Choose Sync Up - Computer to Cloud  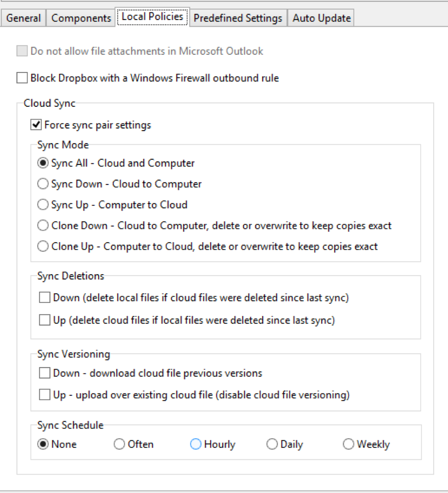click(x=43, y=205)
